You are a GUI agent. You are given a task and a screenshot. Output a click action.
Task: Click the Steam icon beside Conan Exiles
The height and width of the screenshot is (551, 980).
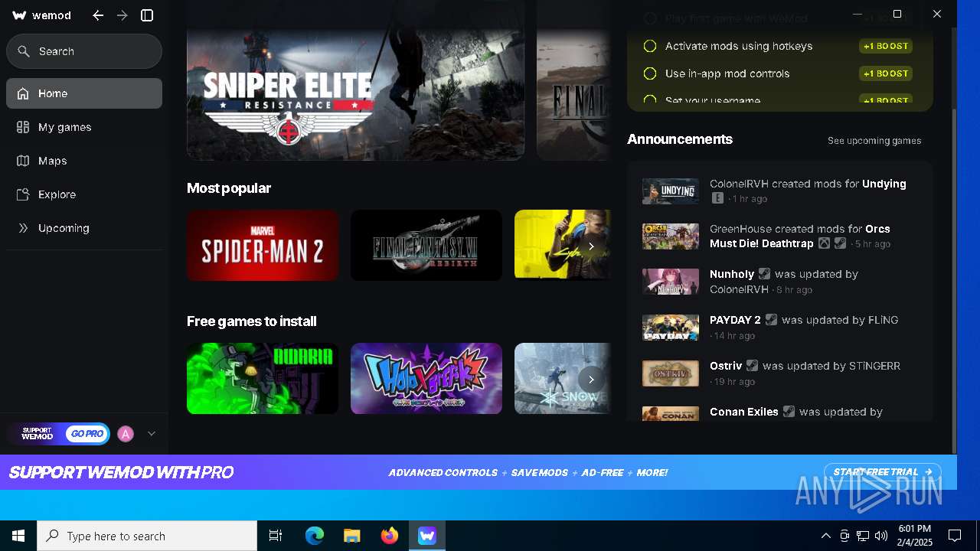pos(789,412)
